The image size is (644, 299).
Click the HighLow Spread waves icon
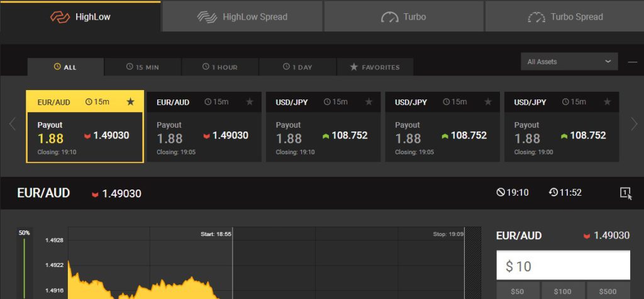[x=207, y=17]
